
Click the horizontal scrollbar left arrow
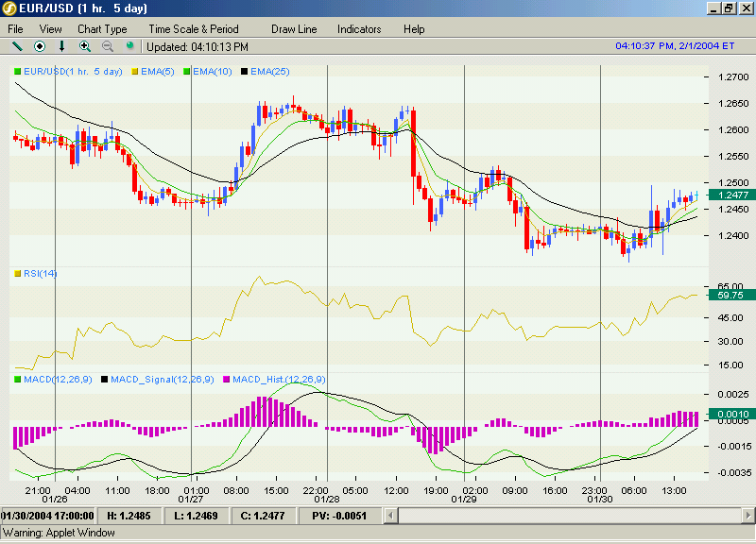click(391, 516)
